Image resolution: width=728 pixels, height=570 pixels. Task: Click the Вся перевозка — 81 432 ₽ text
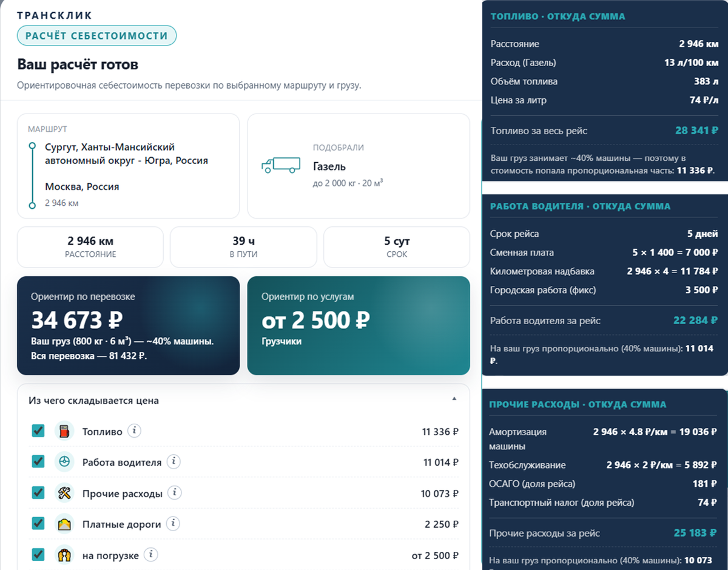89,356
